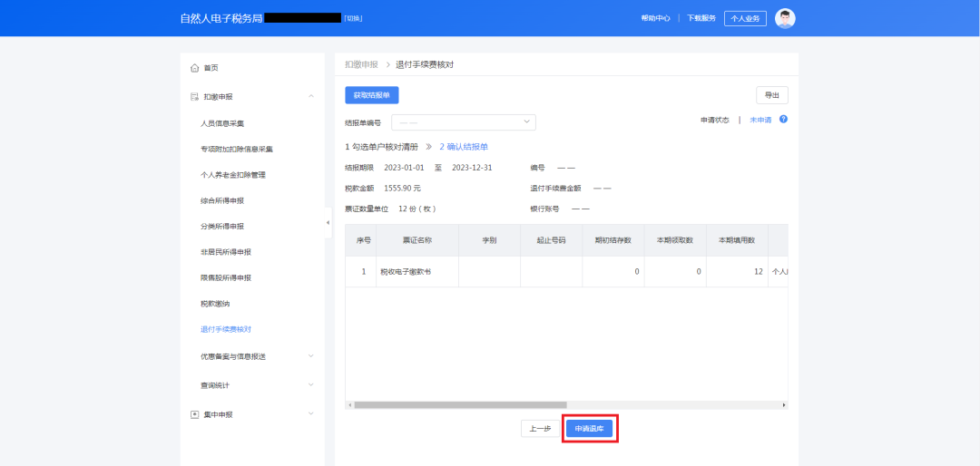Expand the 集中申报 menu section
Screen dimensions: 980x466
point(311,414)
